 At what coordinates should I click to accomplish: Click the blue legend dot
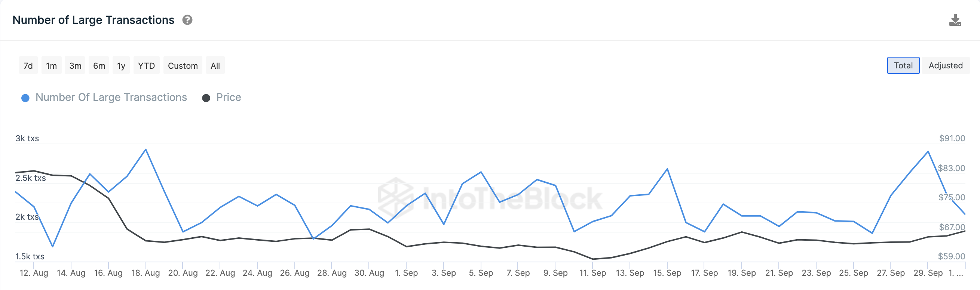pyautogui.click(x=25, y=98)
